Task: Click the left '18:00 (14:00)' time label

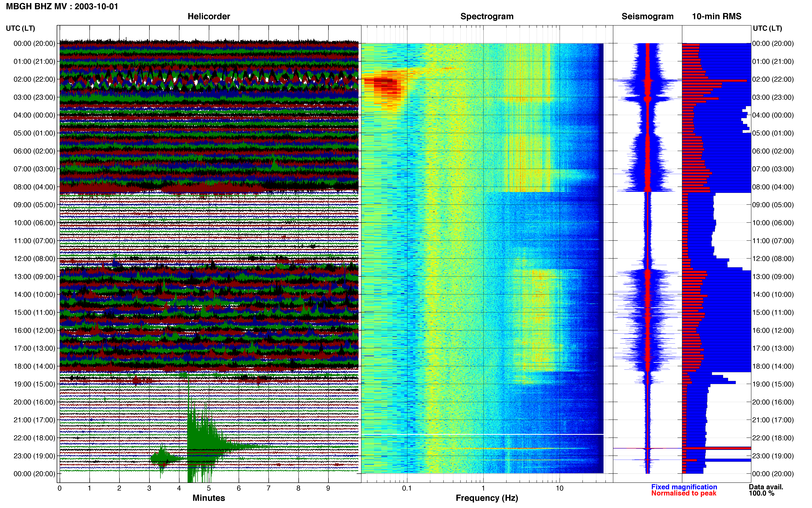Action: (x=34, y=366)
